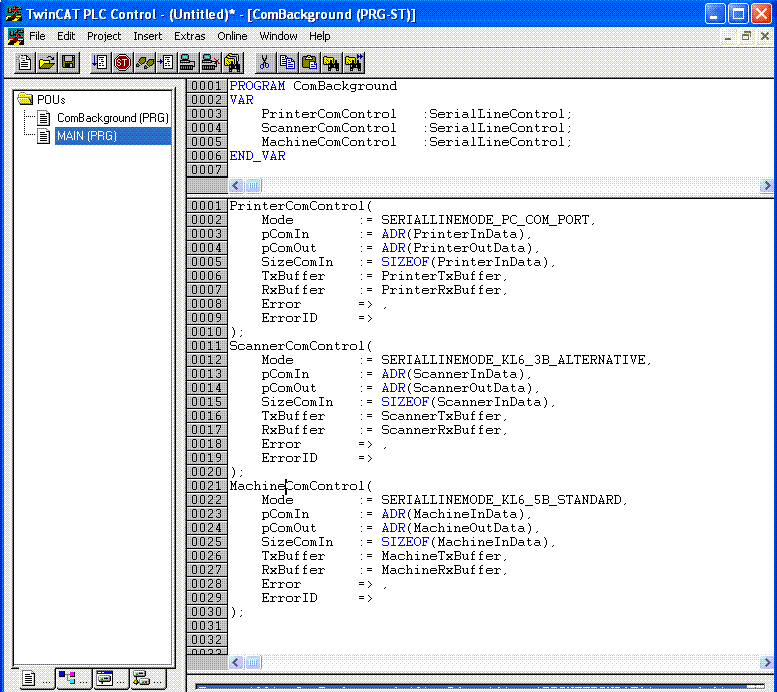
Task: Minimize the inner ComBackground document window
Action: tap(727, 36)
